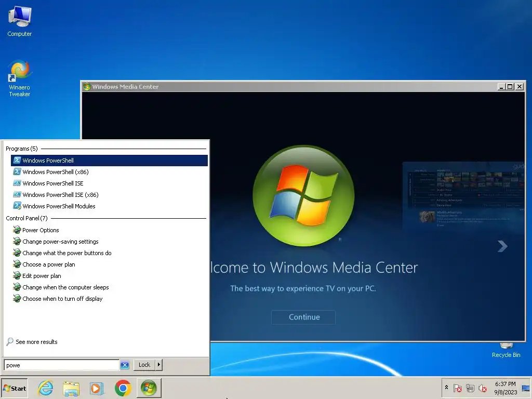Image resolution: width=532 pixels, height=399 pixels.
Task: Select Choose when to turn off display
Action: [109, 299]
